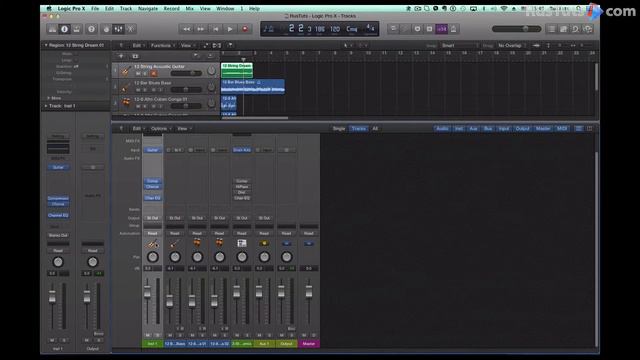The image size is (640, 360).
Task: Click the Go to Beginning button
Action: [x=216, y=29]
